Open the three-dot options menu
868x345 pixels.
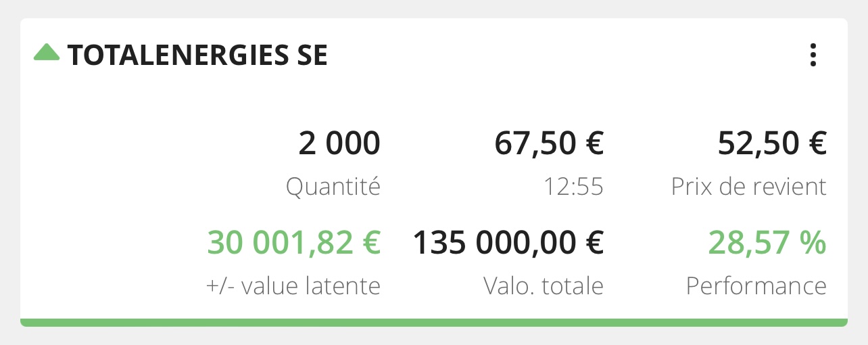point(813,55)
